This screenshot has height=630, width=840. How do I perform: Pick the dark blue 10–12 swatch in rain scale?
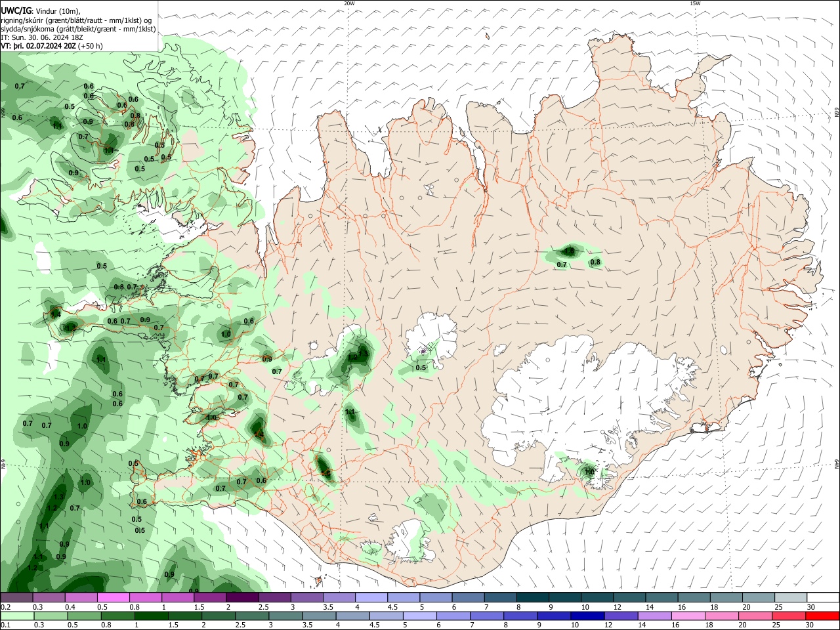[586, 616]
